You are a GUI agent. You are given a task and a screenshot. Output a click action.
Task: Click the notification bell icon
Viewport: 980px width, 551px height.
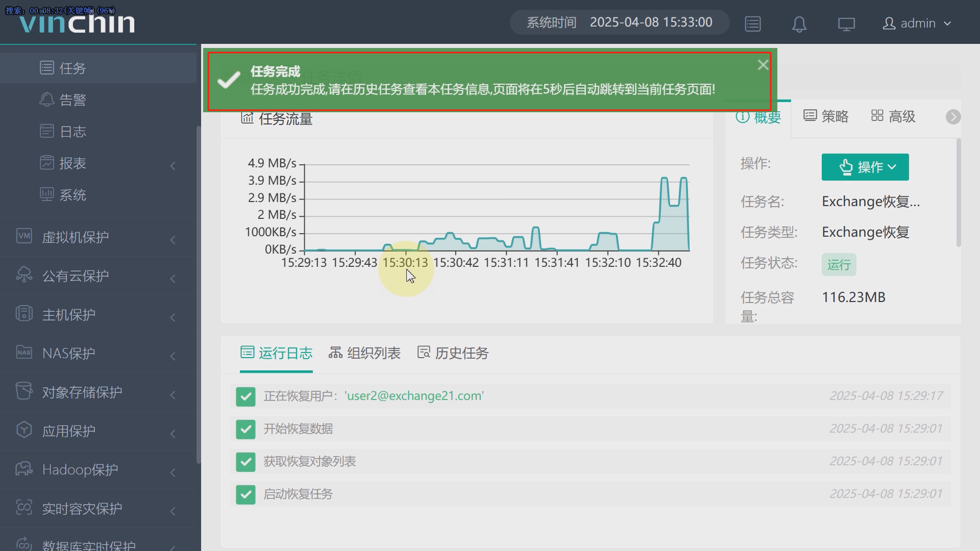(x=799, y=24)
